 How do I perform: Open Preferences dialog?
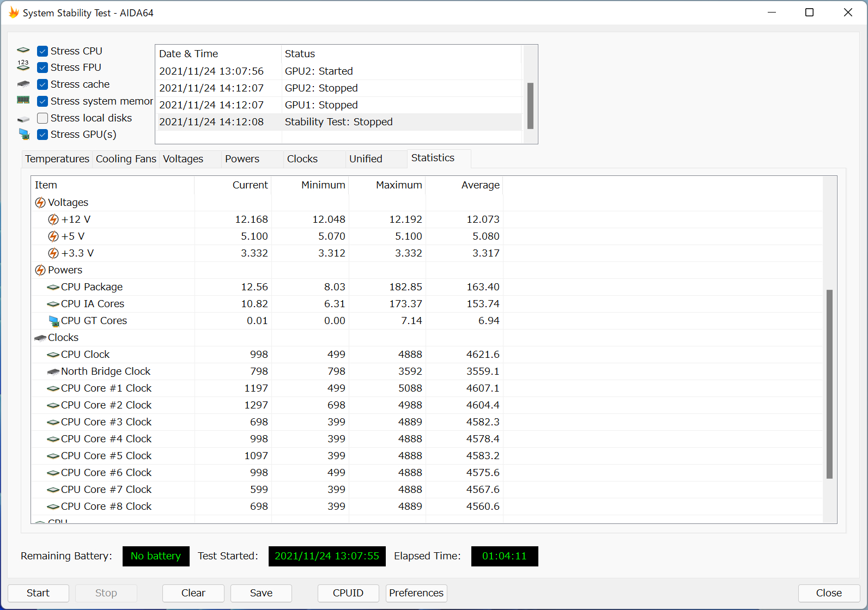416,593
